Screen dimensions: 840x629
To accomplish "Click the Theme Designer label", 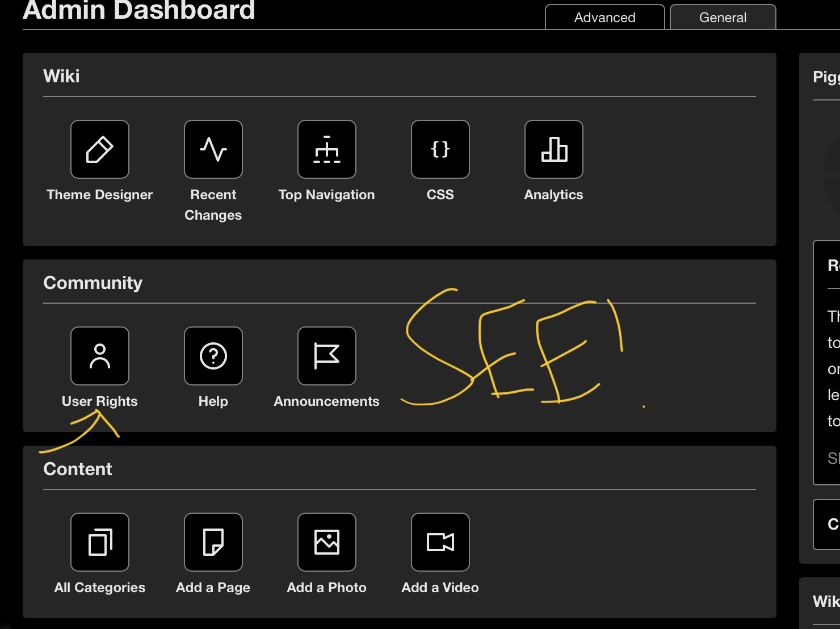I will pos(100,195).
